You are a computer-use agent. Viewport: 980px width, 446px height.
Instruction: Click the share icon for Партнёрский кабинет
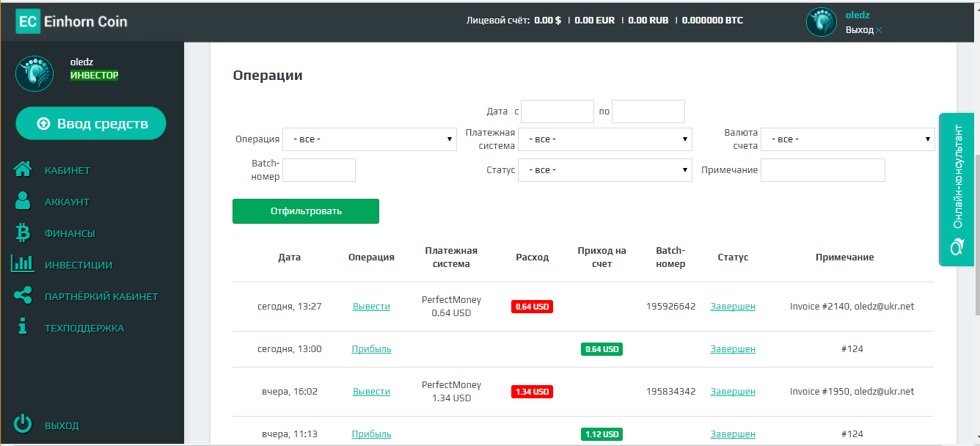pos(23,296)
